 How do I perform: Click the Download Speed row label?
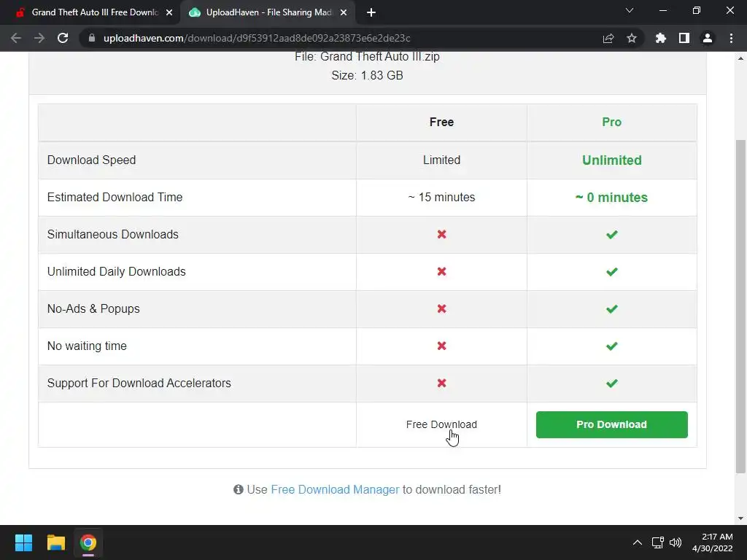[x=91, y=160]
